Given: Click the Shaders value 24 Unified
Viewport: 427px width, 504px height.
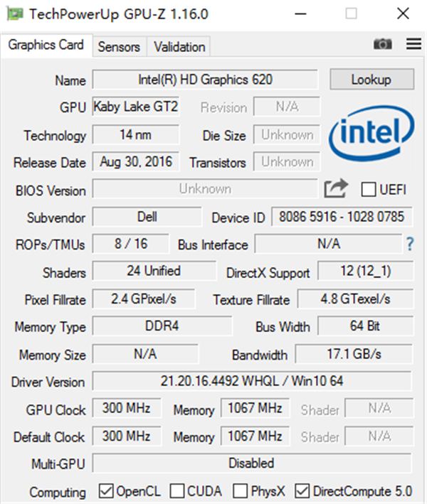Looking at the screenshot, I should pos(154,271).
